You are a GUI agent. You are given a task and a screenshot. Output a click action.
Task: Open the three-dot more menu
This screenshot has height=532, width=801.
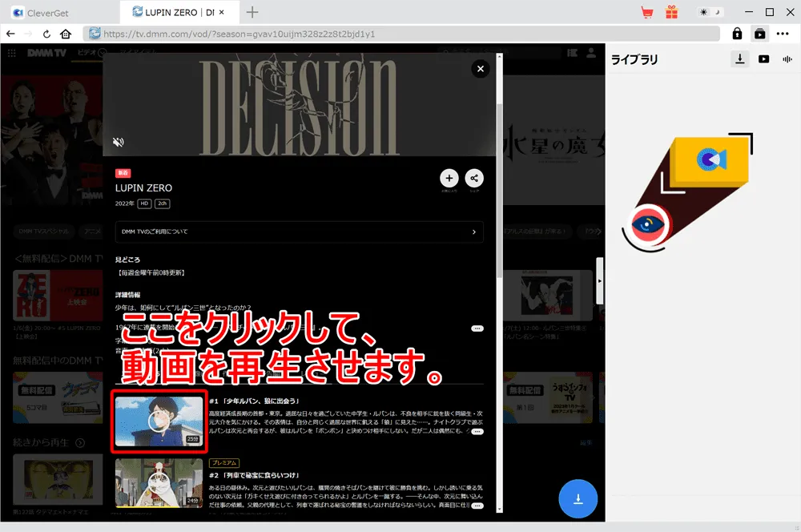(782, 34)
